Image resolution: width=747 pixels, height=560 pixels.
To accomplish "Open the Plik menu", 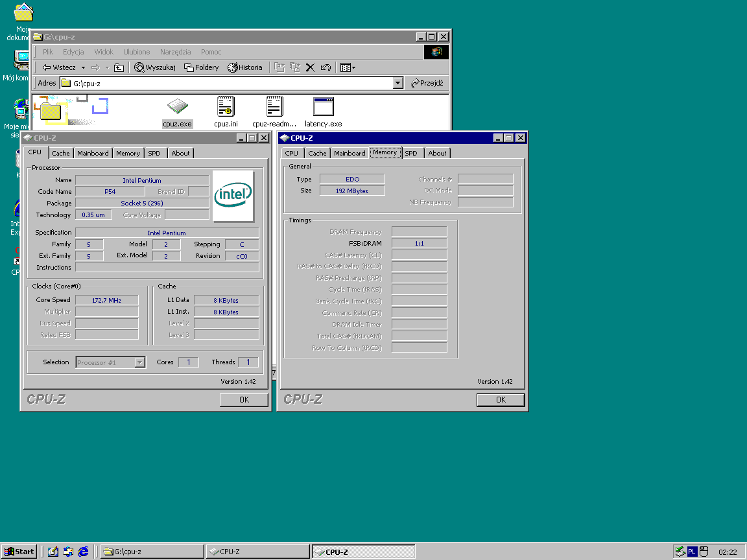I will tap(48, 52).
